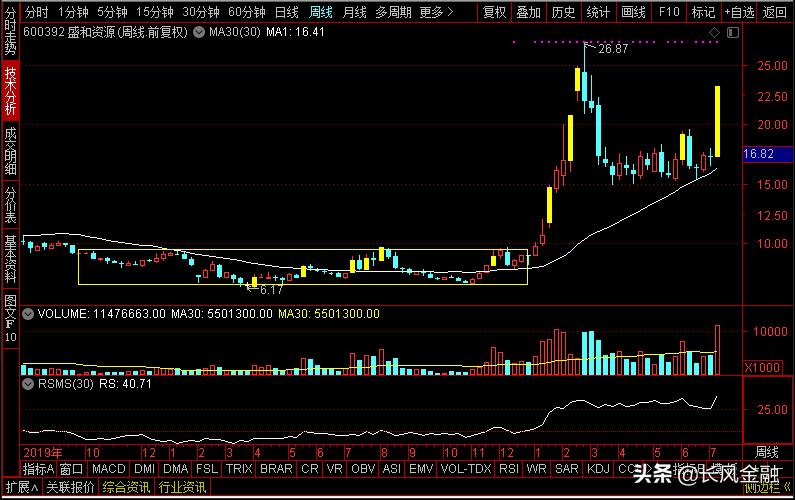Image resolution: width=795 pixels, height=500 pixels.
Task: Activate the 画线 drawing tools button
Action: pos(633,12)
